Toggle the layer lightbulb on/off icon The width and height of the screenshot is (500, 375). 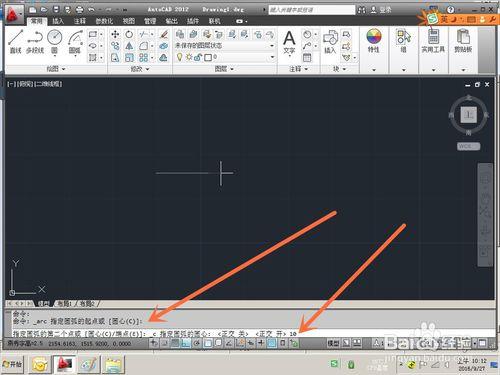[x=179, y=57]
